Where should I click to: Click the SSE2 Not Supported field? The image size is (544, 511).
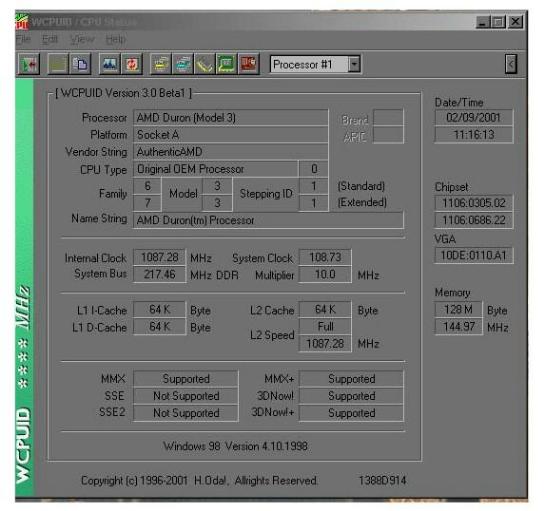[186, 413]
